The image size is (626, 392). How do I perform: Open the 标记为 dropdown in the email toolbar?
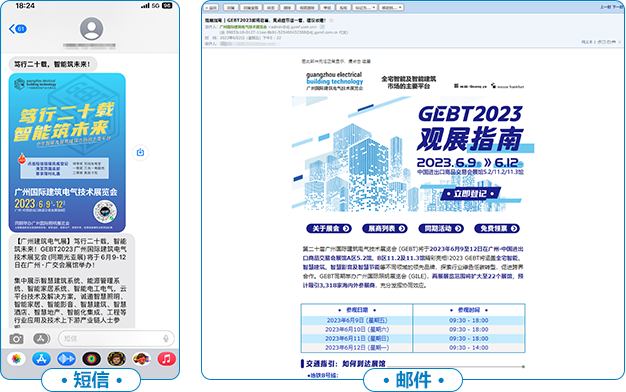pyautogui.click(x=365, y=8)
